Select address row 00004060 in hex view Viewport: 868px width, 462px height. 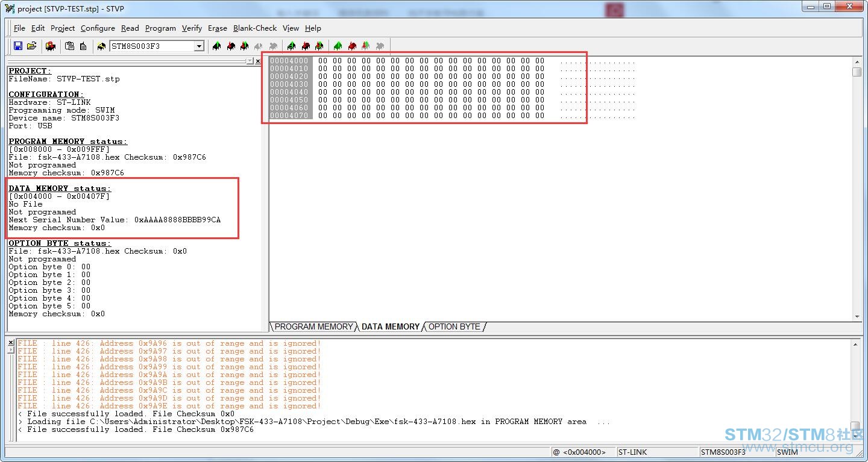coord(289,108)
